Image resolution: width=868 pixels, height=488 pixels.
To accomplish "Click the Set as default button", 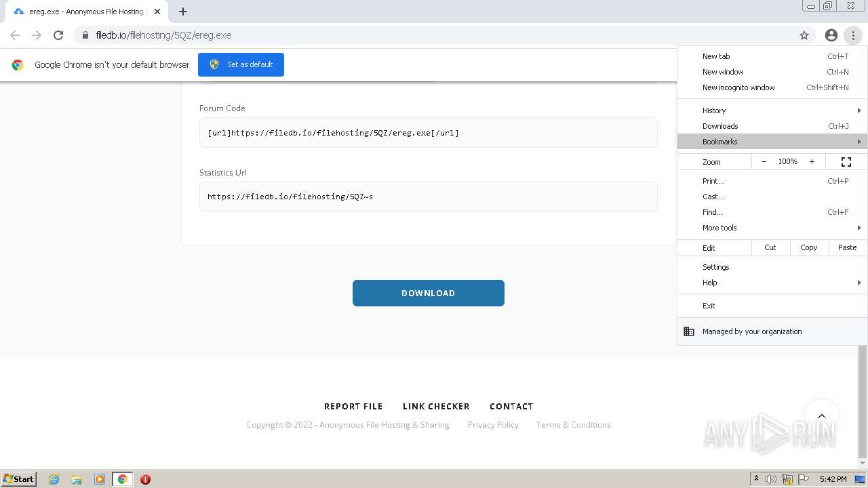I will [x=241, y=64].
